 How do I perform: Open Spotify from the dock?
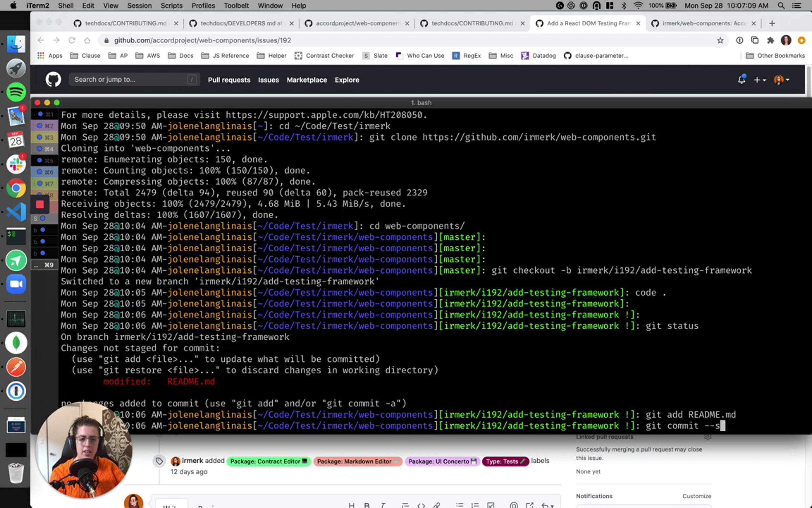click(x=16, y=92)
